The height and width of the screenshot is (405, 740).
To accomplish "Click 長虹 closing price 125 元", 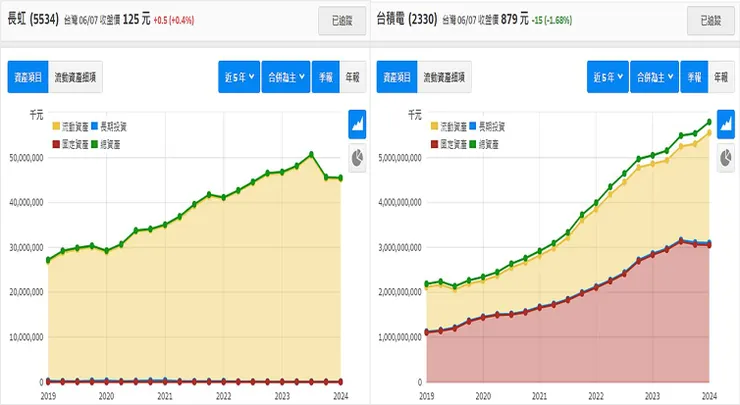I will pyautogui.click(x=136, y=19).
